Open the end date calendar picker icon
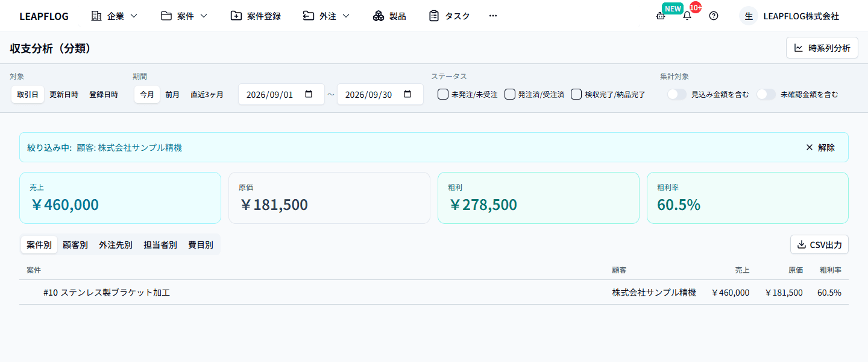 407,94
